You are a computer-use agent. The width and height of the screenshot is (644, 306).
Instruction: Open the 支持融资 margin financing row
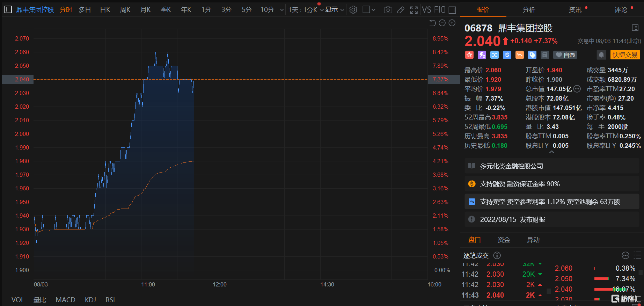[552, 184]
